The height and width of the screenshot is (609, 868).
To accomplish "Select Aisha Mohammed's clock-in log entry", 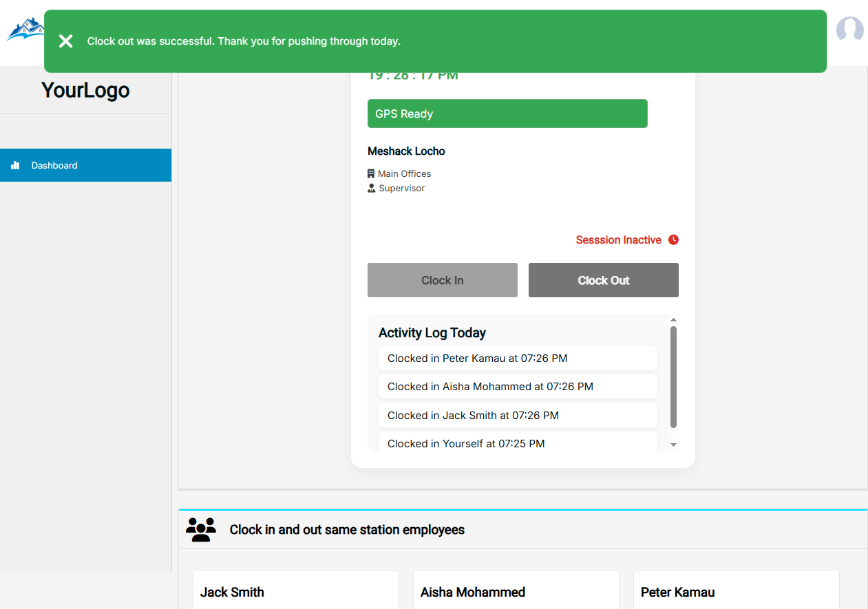I will tap(518, 386).
